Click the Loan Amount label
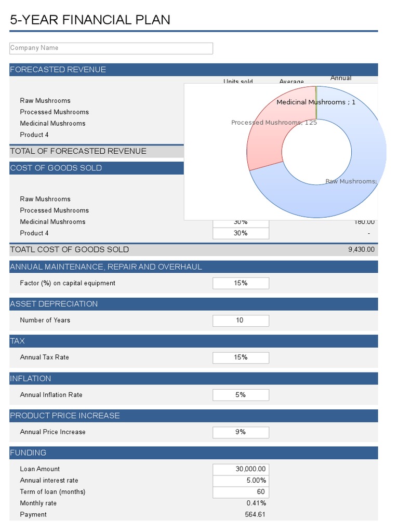This screenshot has width=399, height=532. pos(39,469)
